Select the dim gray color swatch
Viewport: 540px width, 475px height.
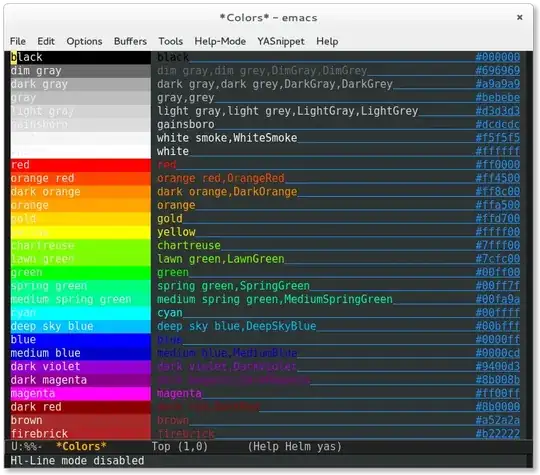point(81,71)
